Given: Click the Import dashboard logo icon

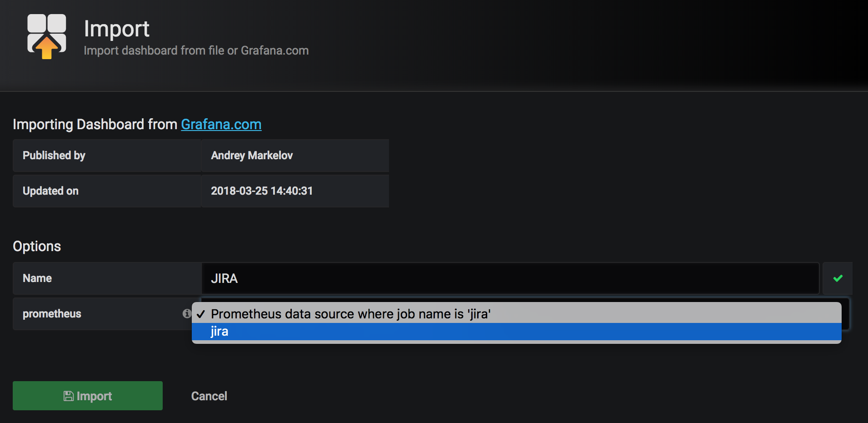Looking at the screenshot, I should click(46, 36).
